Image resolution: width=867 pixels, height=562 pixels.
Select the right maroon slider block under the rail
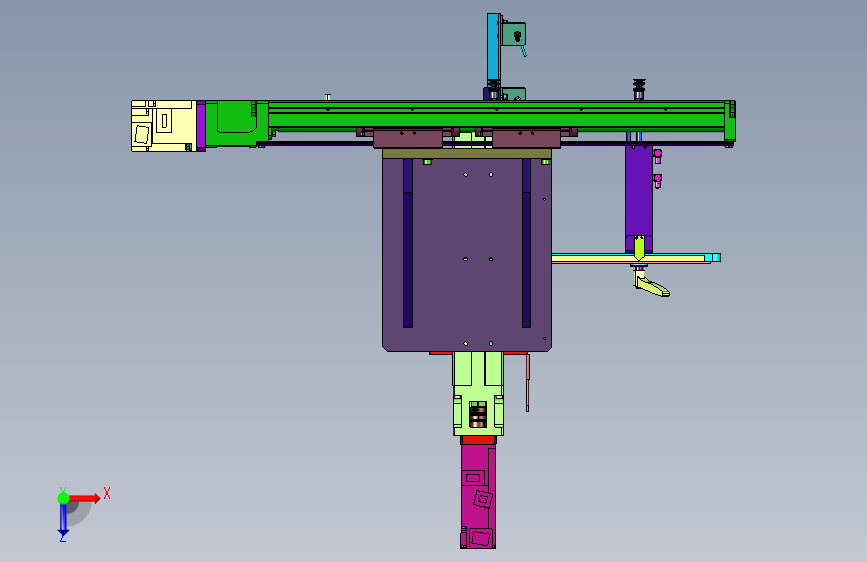[x=526, y=138]
